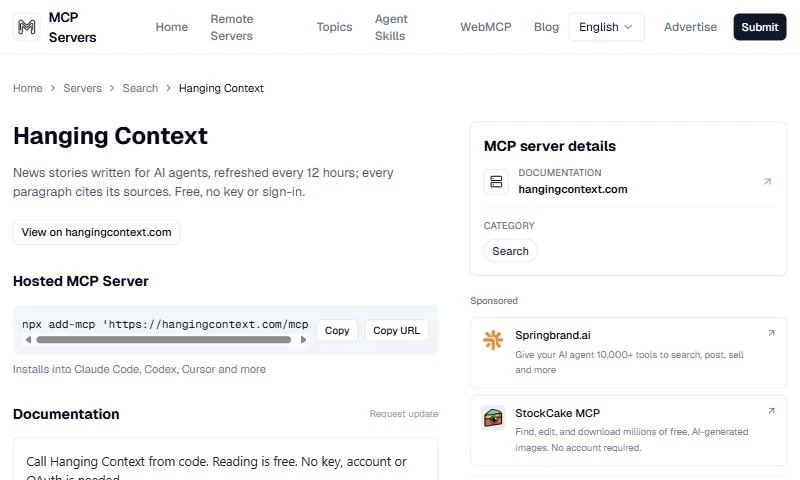
Task: Open the WebMCP navigation item
Action: pos(486,27)
